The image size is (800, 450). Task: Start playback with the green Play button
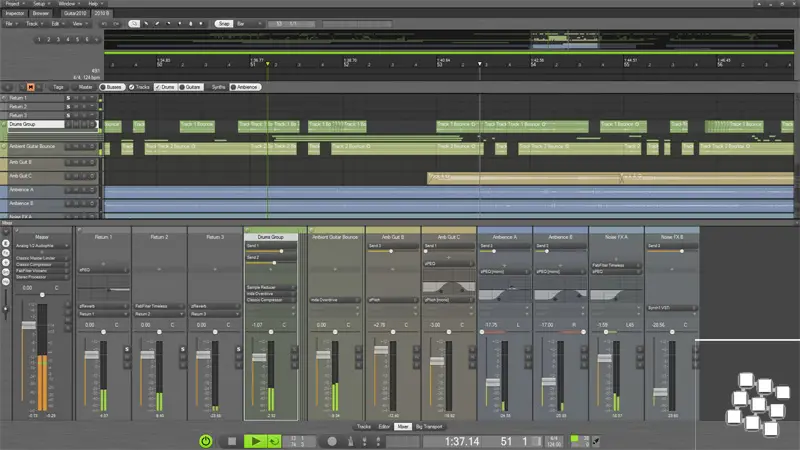255,440
